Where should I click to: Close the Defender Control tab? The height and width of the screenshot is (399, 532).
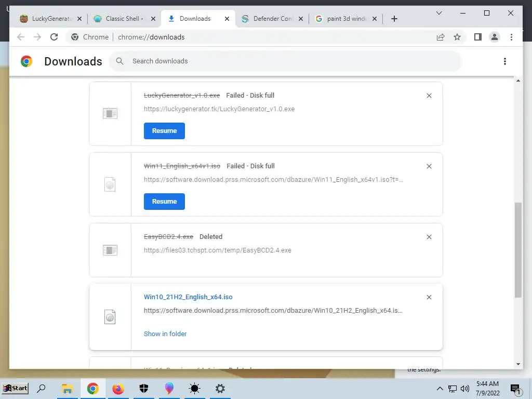coord(301,19)
